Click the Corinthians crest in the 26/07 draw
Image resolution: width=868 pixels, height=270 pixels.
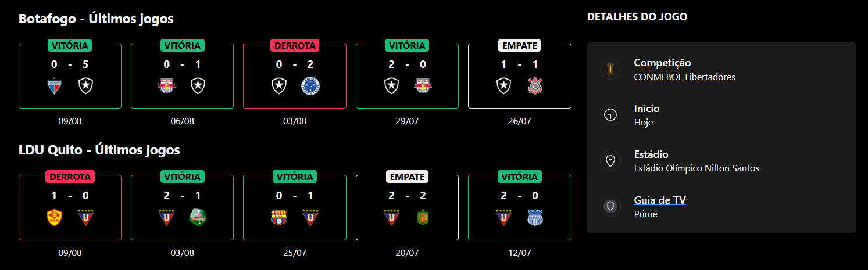(535, 87)
